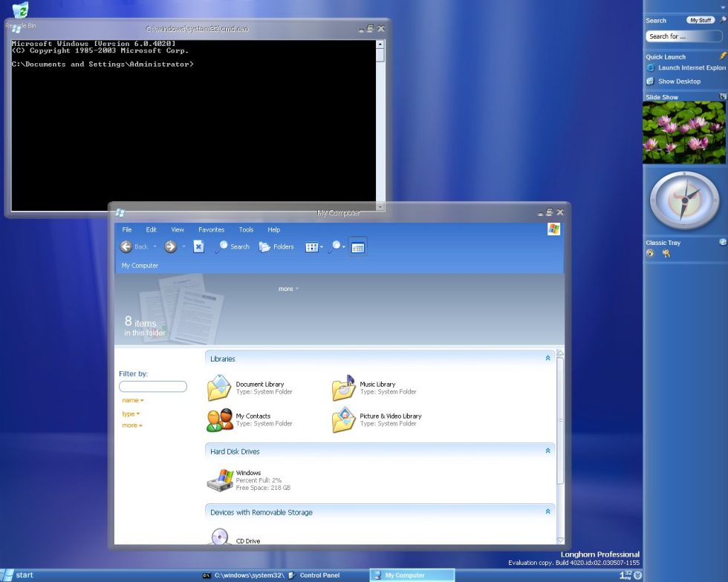Open the Favorites menu
Image resolution: width=728 pixels, height=582 pixels.
tap(211, 229)
